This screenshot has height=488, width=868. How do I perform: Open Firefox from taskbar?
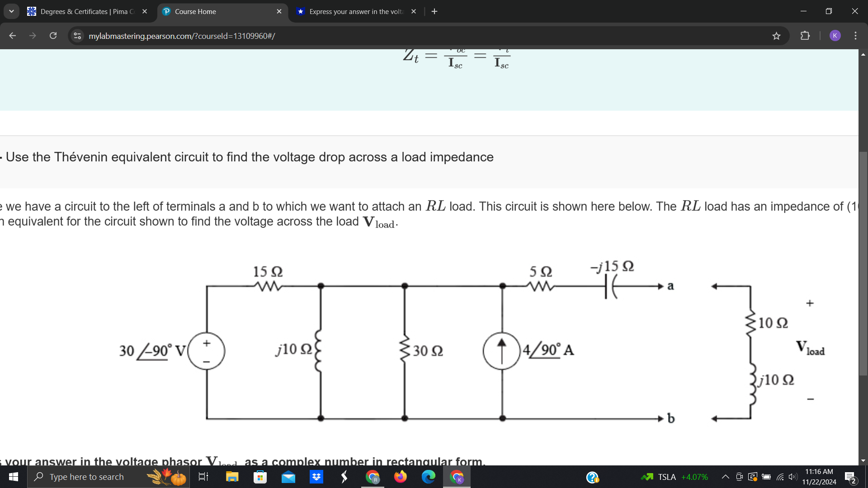(401, 477)
